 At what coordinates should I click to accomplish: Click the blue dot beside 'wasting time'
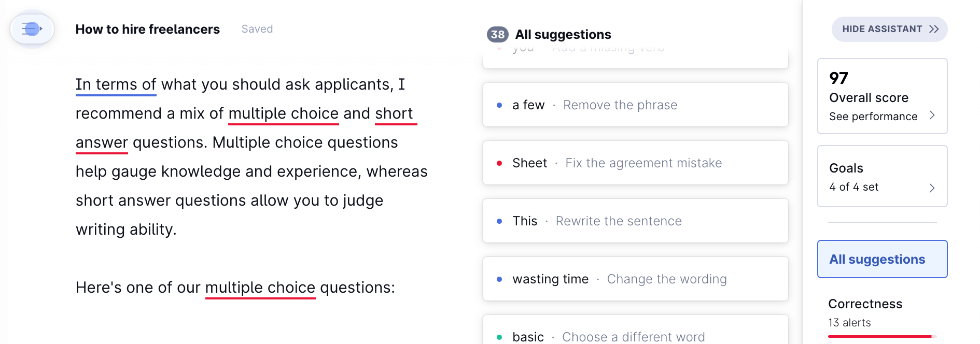pos(498,279)
